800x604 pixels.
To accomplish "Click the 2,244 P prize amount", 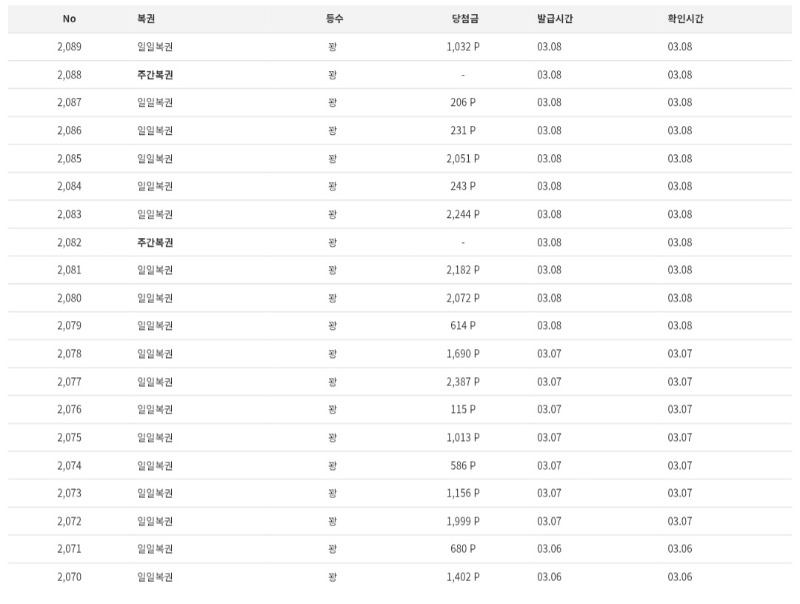I will 463,215.
